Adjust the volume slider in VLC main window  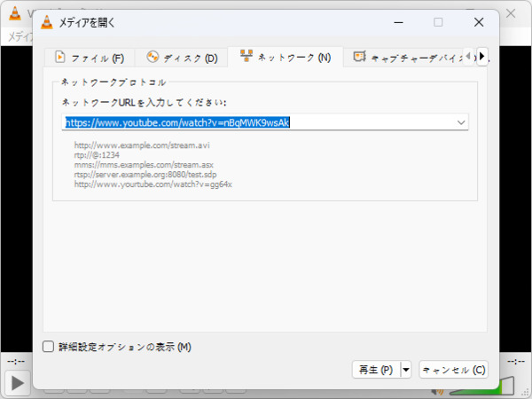click(481, 386)
